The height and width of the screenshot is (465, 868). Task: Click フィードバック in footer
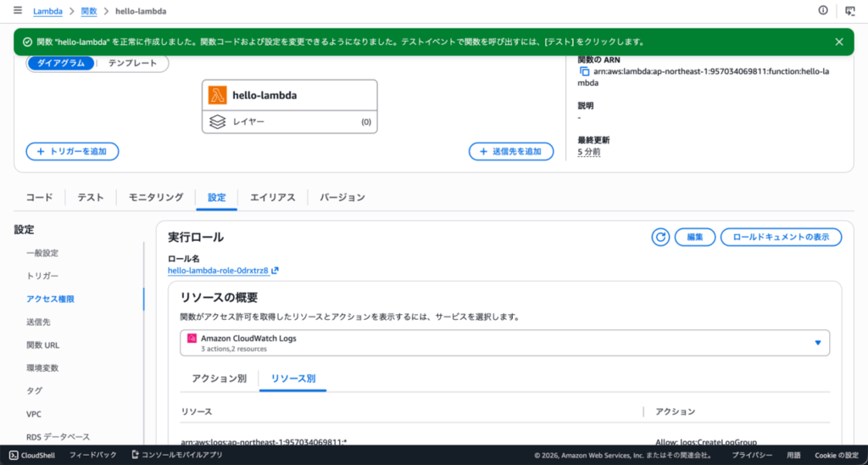point(93,455)
